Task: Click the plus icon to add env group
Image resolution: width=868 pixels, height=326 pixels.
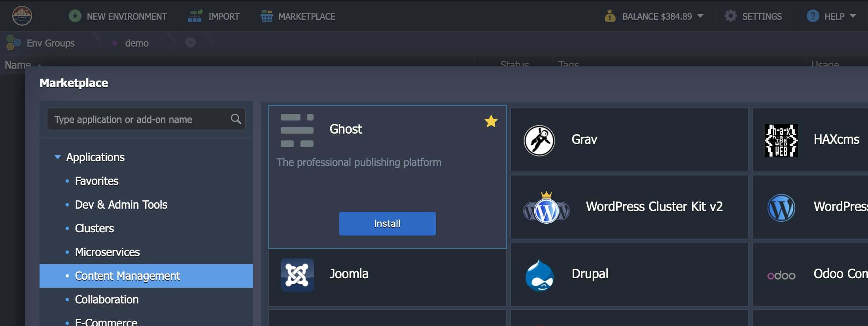Action: (191, 43)
